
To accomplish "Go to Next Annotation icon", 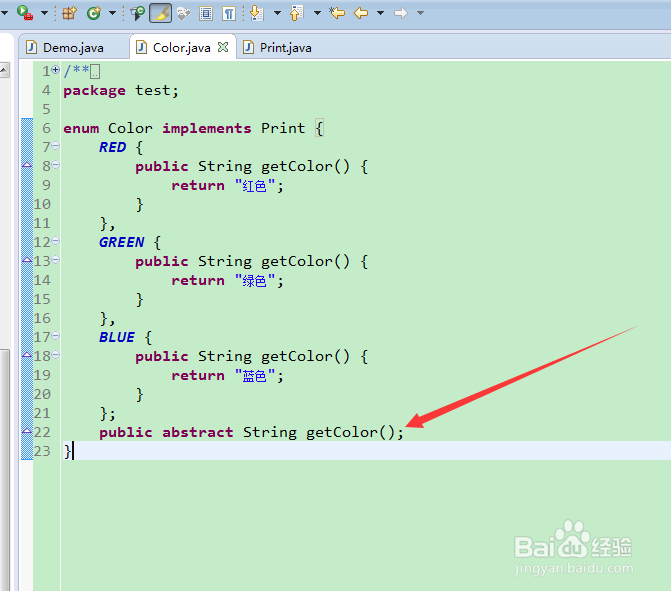I will (x=256, y=13).
